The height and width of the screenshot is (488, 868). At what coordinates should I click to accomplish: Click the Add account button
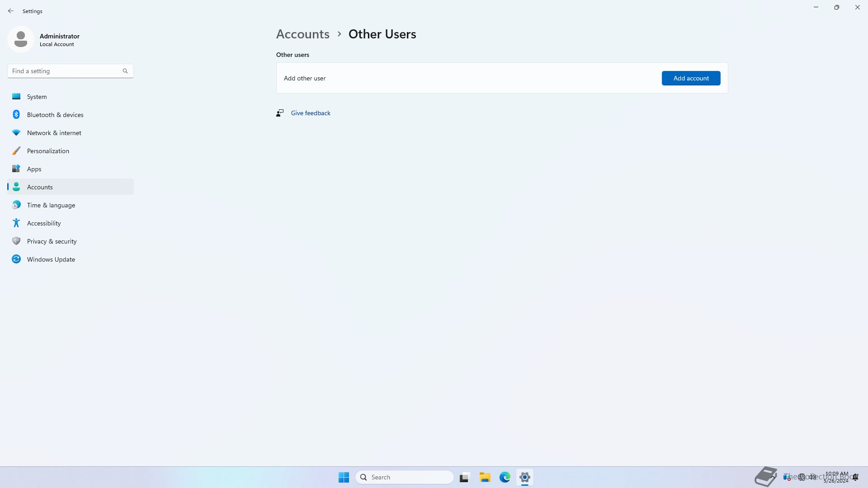(691, 78)
